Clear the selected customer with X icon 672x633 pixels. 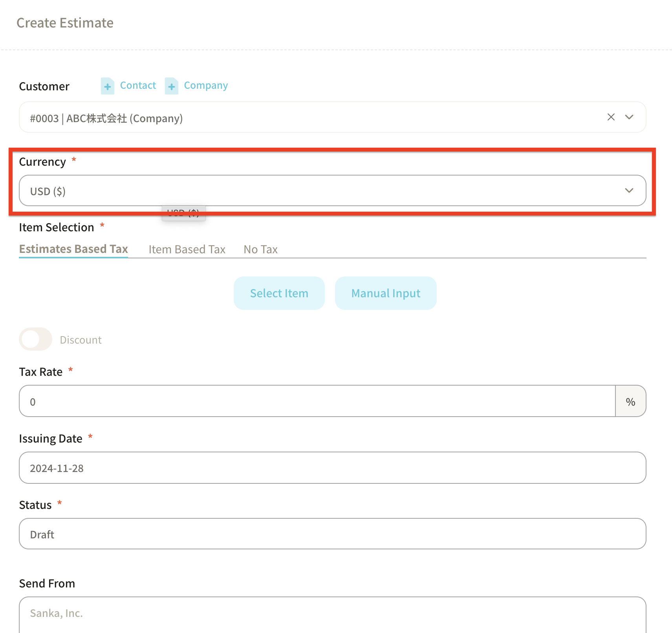[x=611, y=117]
